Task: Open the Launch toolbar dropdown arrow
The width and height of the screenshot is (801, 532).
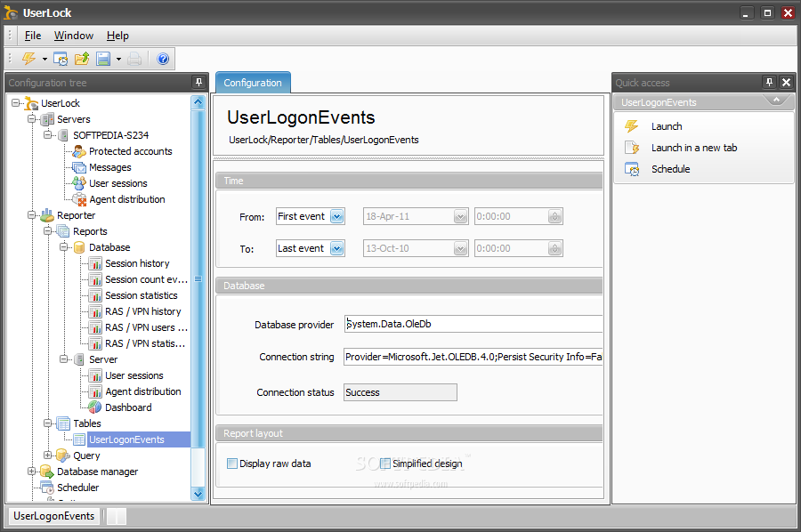Action: tap(44, 60)
